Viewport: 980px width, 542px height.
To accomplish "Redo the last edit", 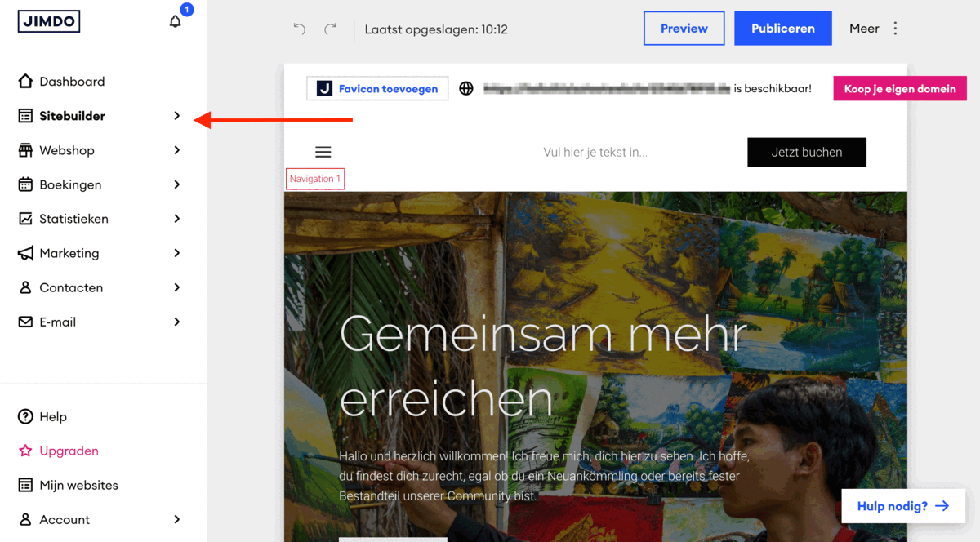I will click(330, 29).
